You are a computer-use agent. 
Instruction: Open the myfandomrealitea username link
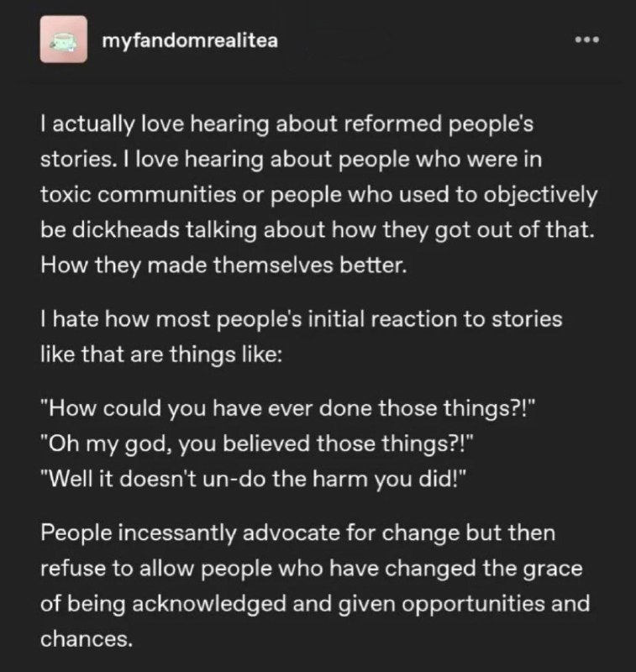pos(190,41)
